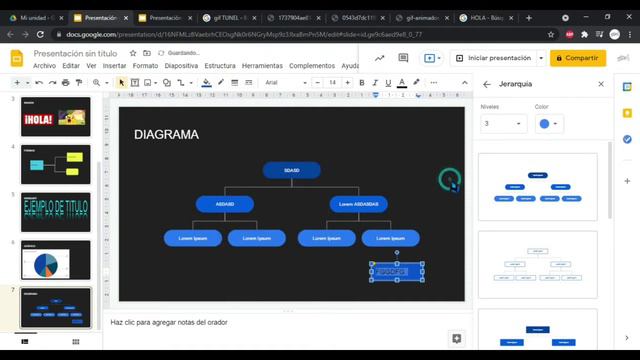The image size is (640, 360).
Task: Open the diagram Color dropdown
Action: [x=549, y=124]
